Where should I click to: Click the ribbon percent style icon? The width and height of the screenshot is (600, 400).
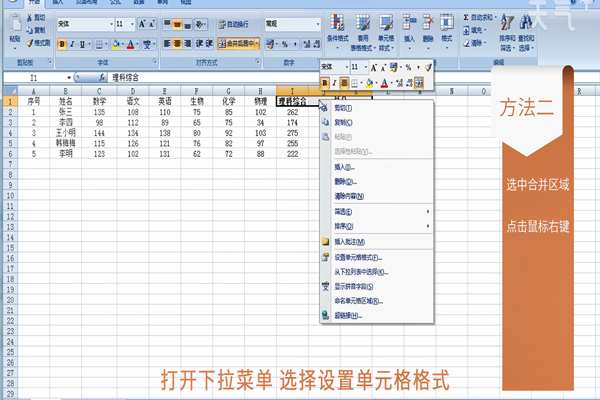[285, 44]
